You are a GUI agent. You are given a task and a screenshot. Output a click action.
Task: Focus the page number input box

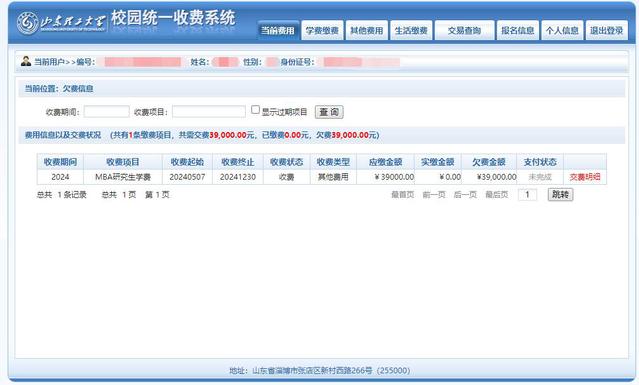pos(527,195)
